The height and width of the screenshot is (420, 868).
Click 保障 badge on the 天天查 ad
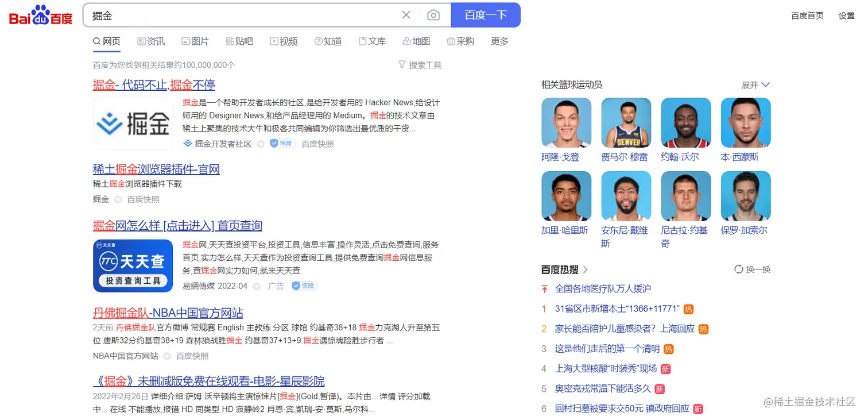point(304,286)
